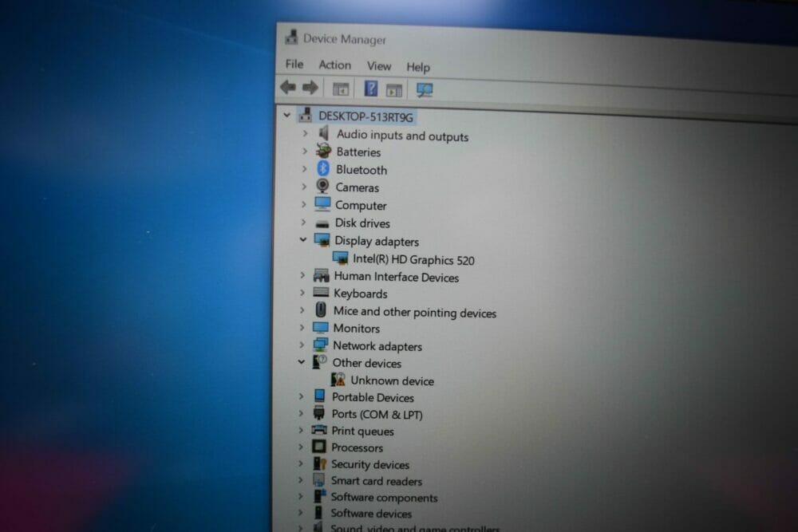
Task: Open the Help menu
Action: click(x=418, y=67)
